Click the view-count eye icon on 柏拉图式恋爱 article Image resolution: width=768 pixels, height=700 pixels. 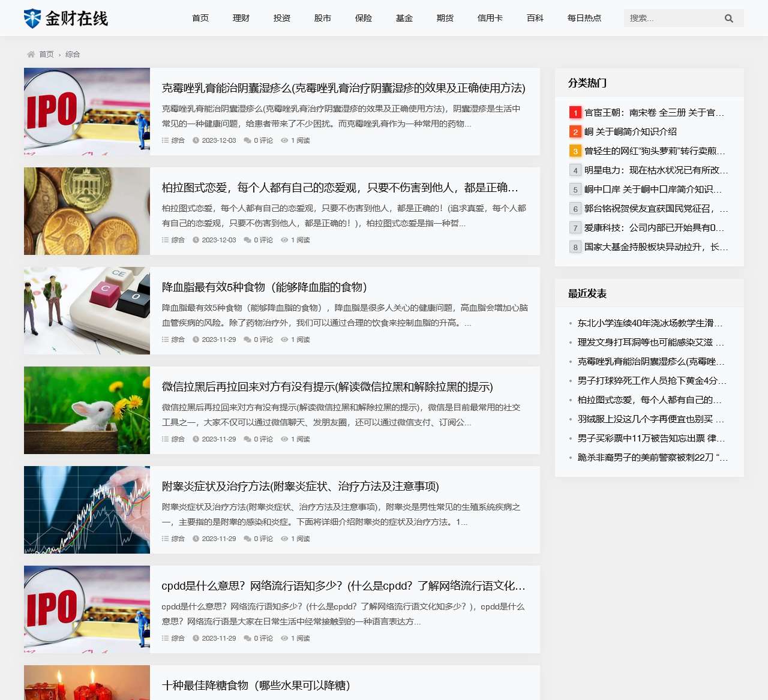click(284, 240)
